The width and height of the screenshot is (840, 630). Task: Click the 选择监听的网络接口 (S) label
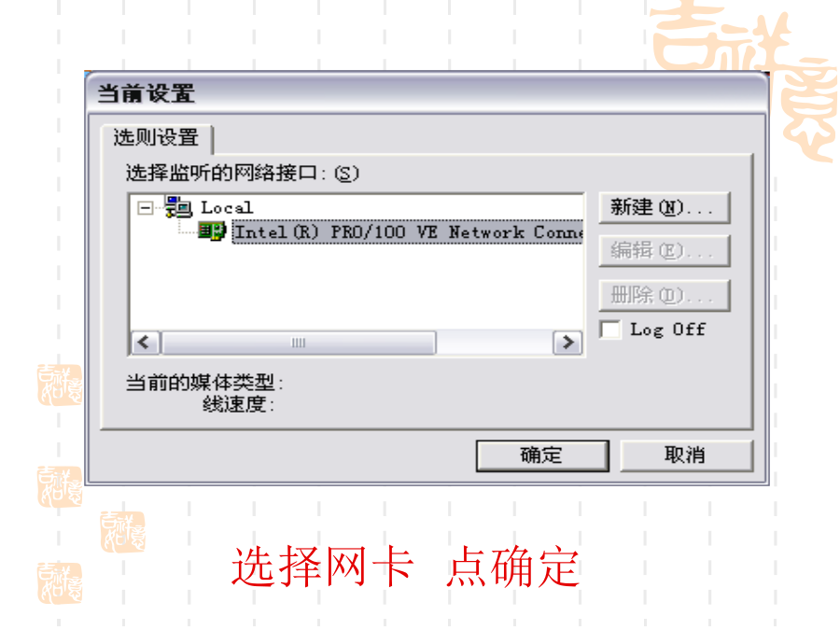[242, 174]
